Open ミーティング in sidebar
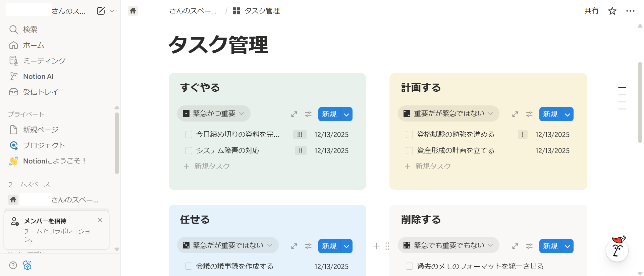The width and height of the screenshot is (644, 276). coord(60,61)
